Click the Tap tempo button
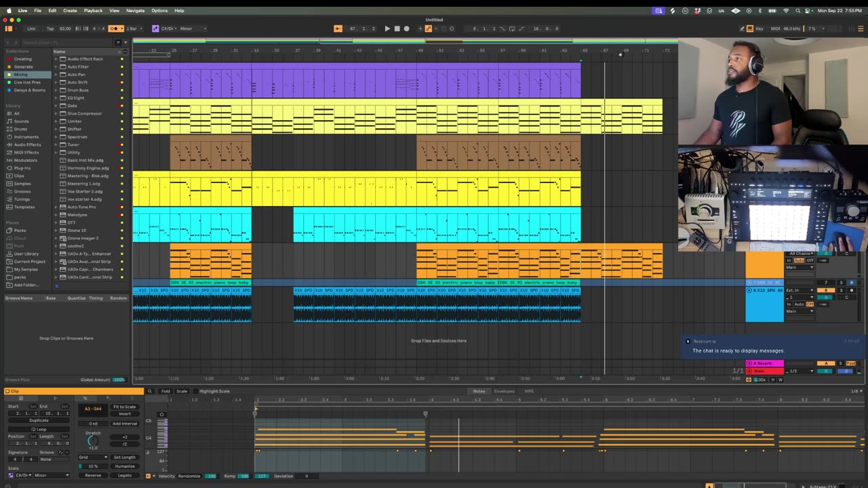Viewport: 868px width, 488px height. pos(50,28)
